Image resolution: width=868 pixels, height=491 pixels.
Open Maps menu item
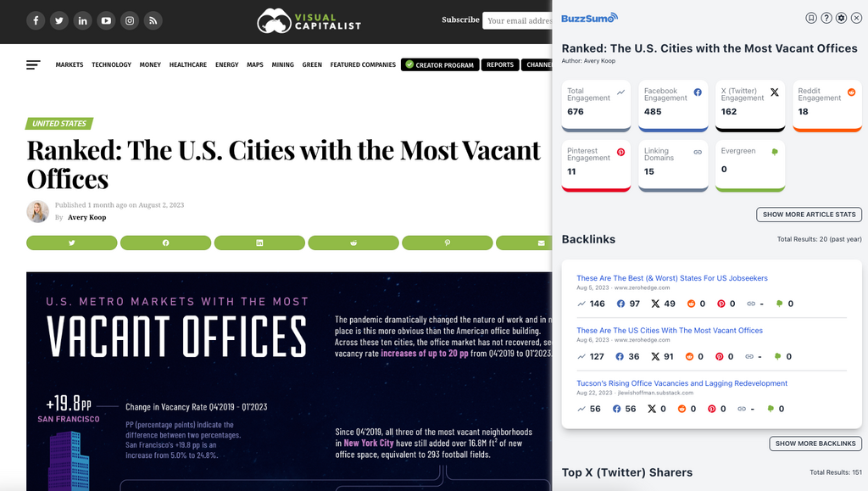click(x=254, y=64)
